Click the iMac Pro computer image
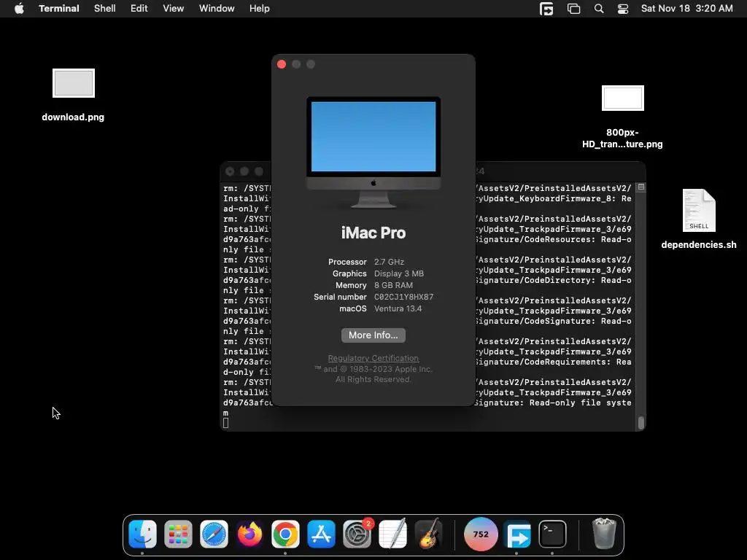 click(373, 152)
